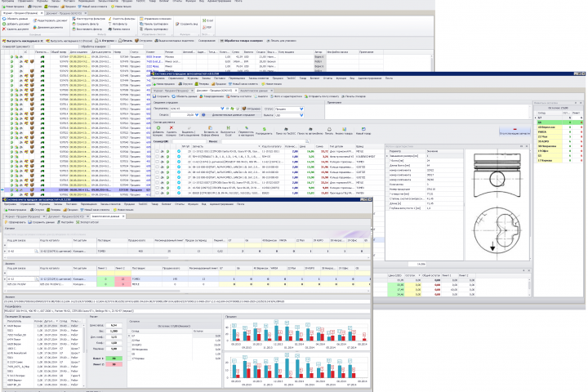Click Удалить документ in the journal ribbon
Viewport: 588px width, 392px height.
(x=15, y=29)
